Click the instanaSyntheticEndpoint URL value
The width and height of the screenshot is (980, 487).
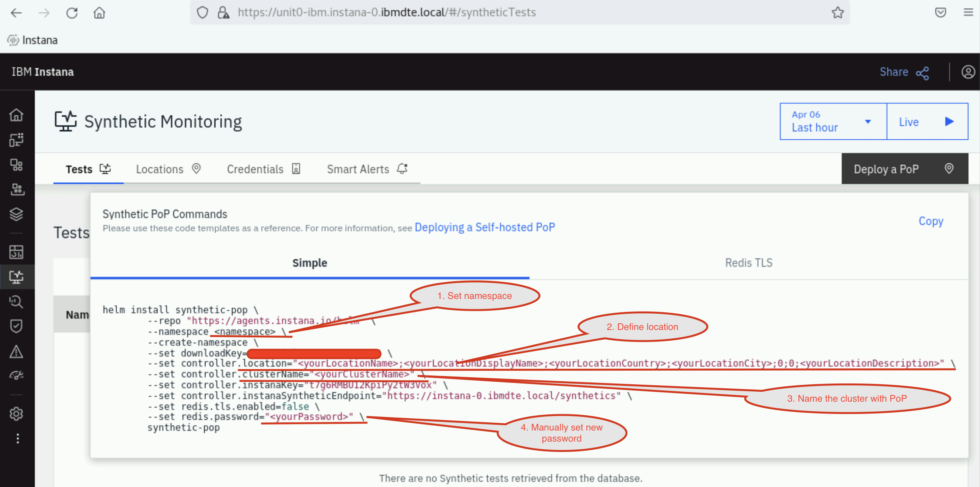[x=502, y=396]
